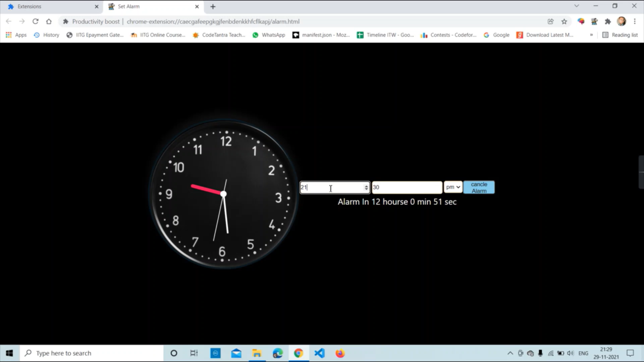
Task: Click the Chrome extensions puzzle icon
Action: 607,21
